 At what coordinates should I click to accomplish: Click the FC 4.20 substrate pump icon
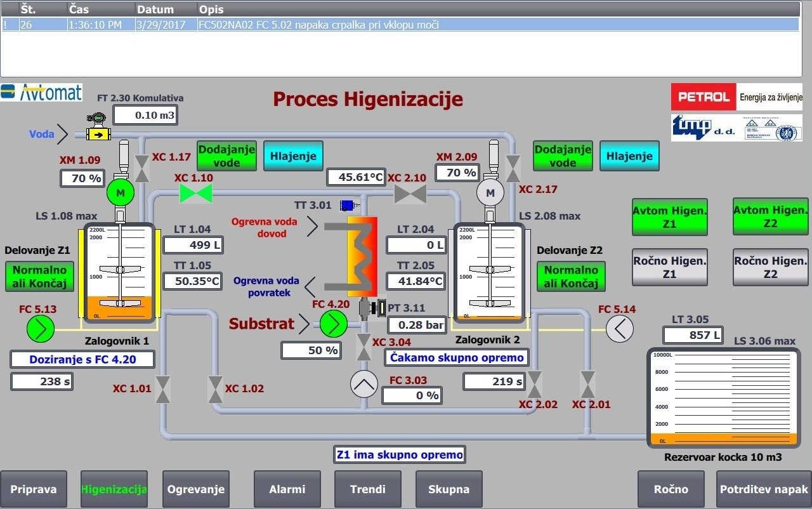pos(333,324)
